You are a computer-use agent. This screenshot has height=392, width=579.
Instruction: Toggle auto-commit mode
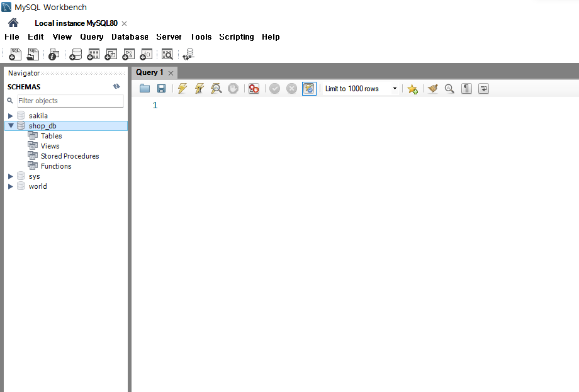click(309, 89)
